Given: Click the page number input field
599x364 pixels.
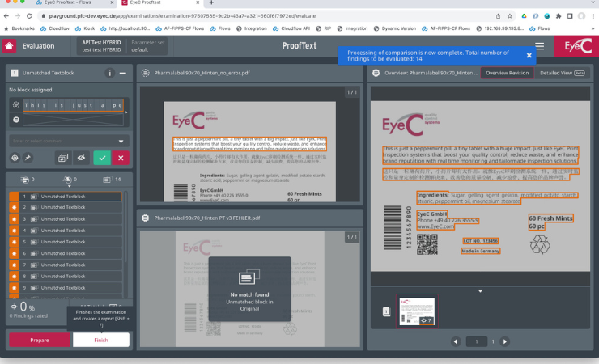Looking at the screenshot, I should pyautogui.click(x=477, y=341).
